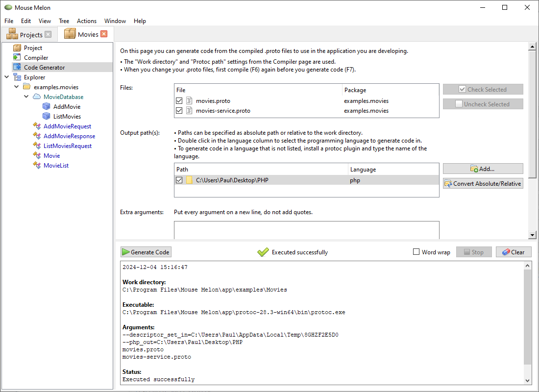Click the MovieDatabase cloud service icon
The height and width of the screenshot is (392, 539).
(x=37, y=97)
